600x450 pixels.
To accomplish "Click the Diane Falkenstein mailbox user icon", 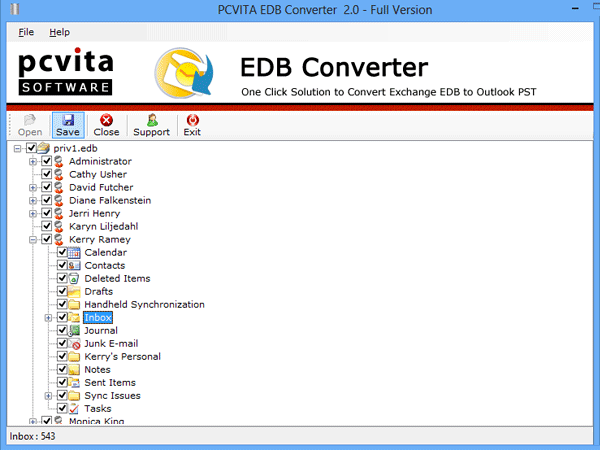I will point(59,200).
